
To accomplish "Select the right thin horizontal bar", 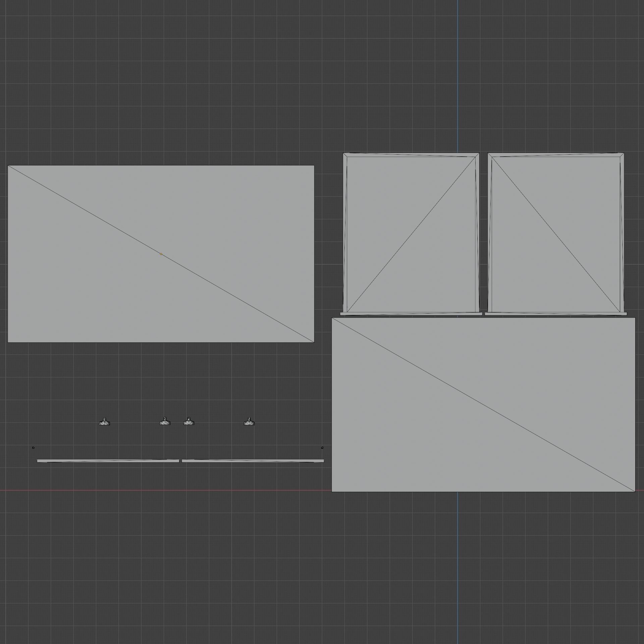I will pos(253,461).
